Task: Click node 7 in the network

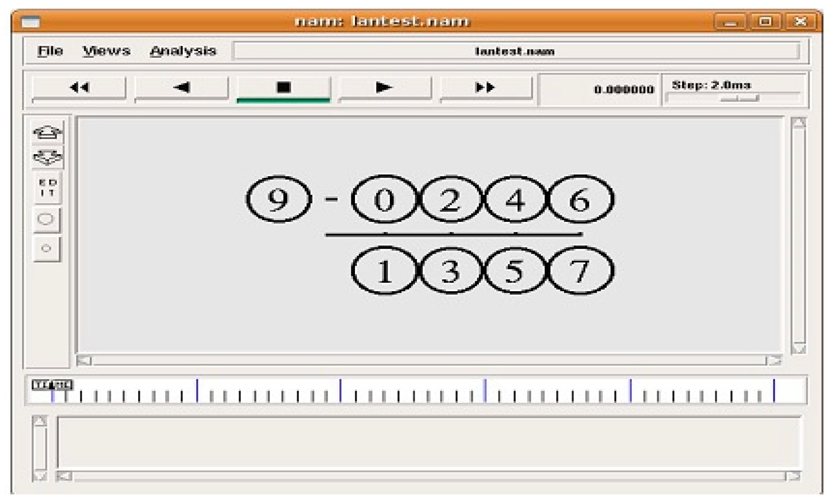Action: 580,271
